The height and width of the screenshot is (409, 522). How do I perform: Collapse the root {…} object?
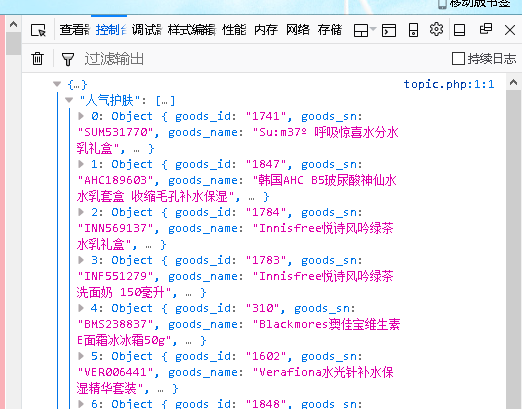click(57, 84)
